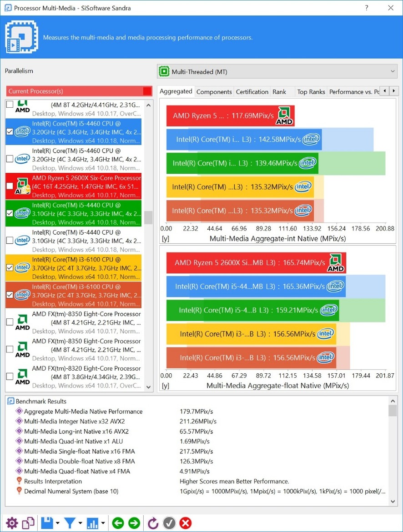Click the processor list scroll-down arrow

148,387
